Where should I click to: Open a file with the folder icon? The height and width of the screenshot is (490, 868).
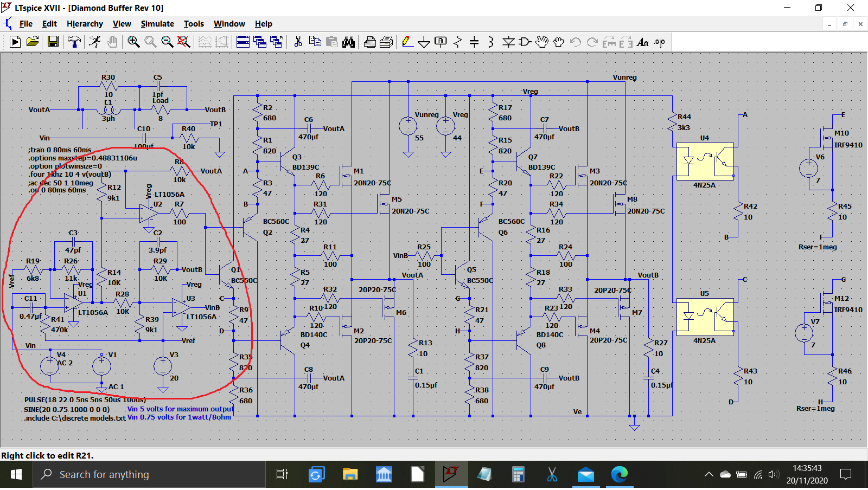point(33,42)
